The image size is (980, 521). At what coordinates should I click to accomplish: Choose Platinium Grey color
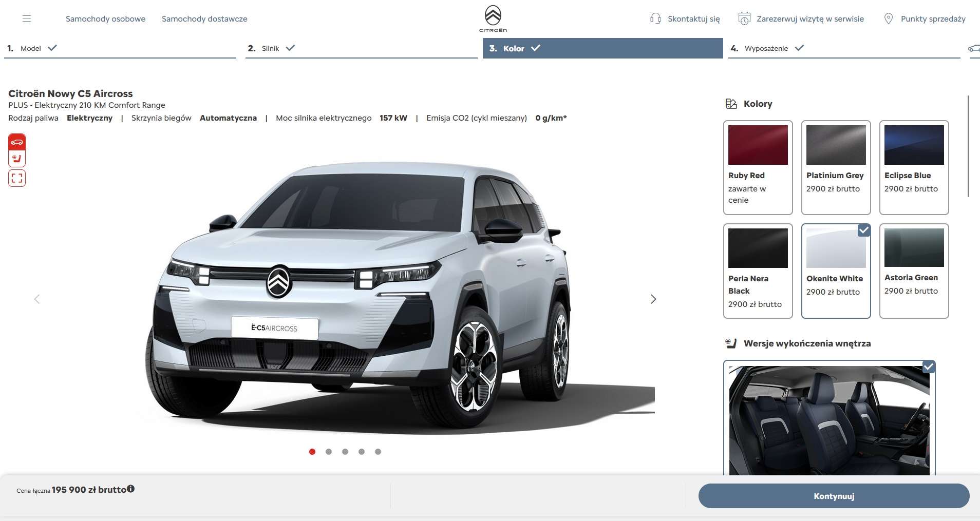[836, 167]
